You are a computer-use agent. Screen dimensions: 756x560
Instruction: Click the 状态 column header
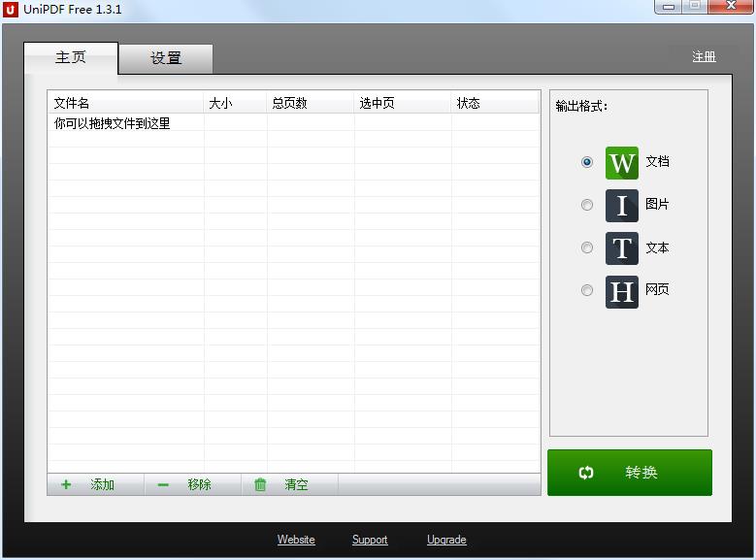(x=495, y=103)
